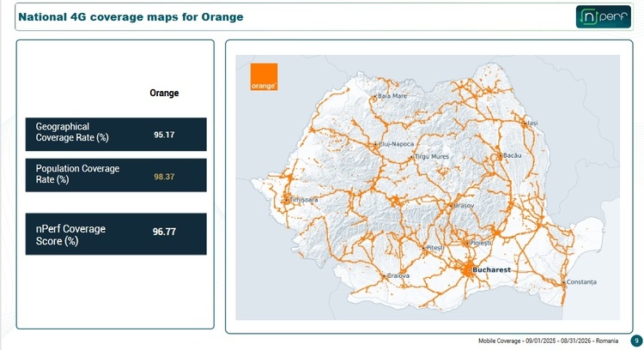This screenshot has height=350, width=644.
Task: Click the Bucharest label on the map
Action: click(x=492, y=269)
